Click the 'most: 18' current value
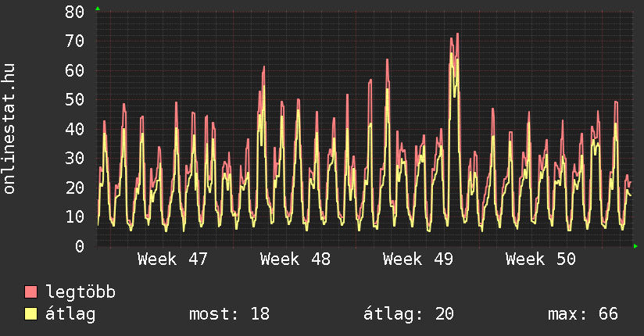The width and height of the screenshot is (644, 336). (229, 314)
